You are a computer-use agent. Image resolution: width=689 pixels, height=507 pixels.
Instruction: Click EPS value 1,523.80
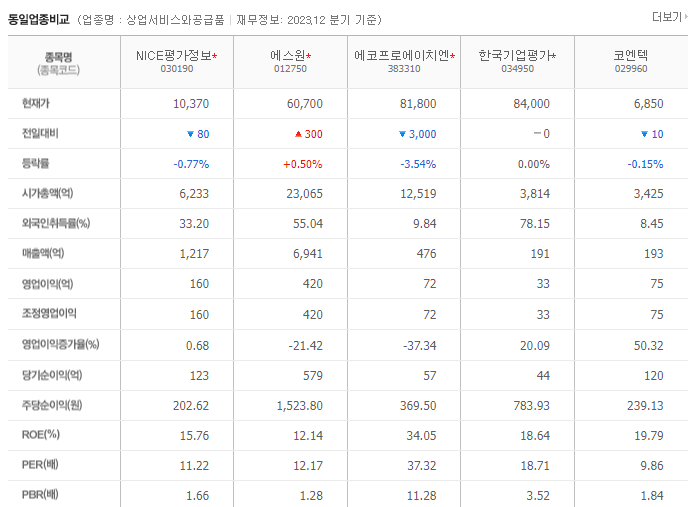299,406
